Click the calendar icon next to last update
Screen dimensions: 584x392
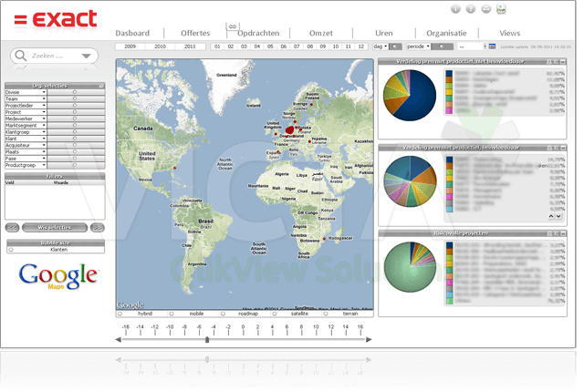492,46
